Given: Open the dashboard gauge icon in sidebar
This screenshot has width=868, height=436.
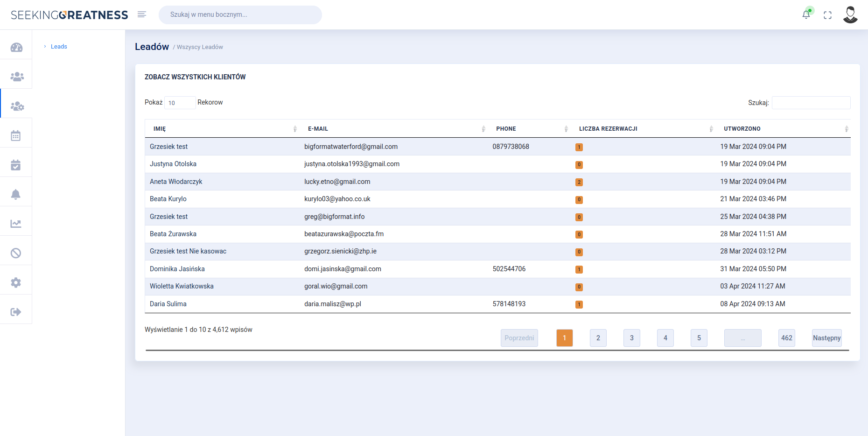Looking at the screenshot, I should point(16,46).
